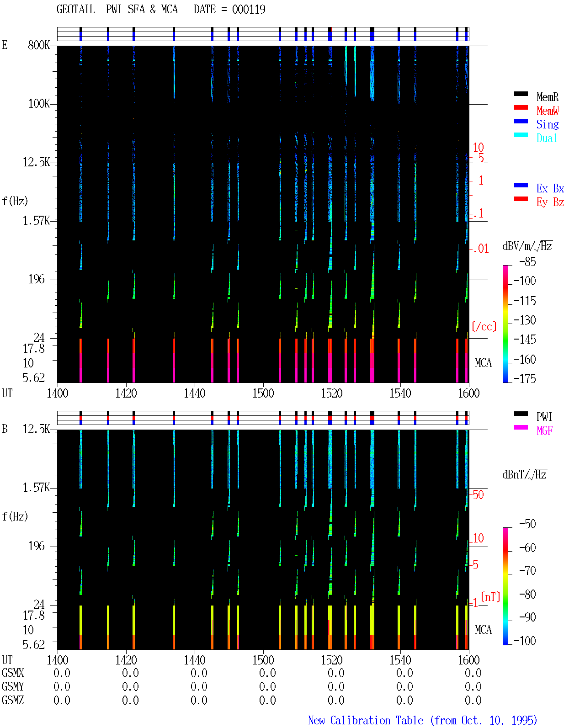Click the 12.5K label on B panel axis

click(x=37, y=429)
